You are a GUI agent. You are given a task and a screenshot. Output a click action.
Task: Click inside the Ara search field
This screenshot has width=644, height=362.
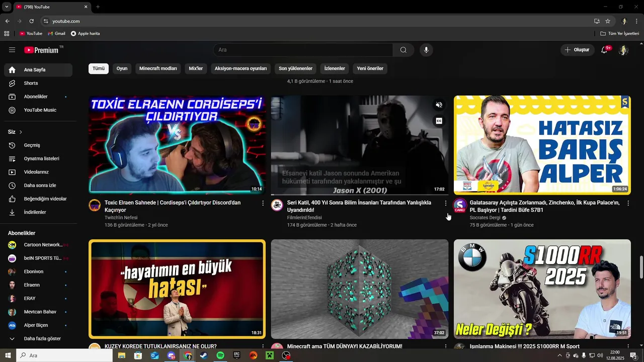(x=303, y=50)
